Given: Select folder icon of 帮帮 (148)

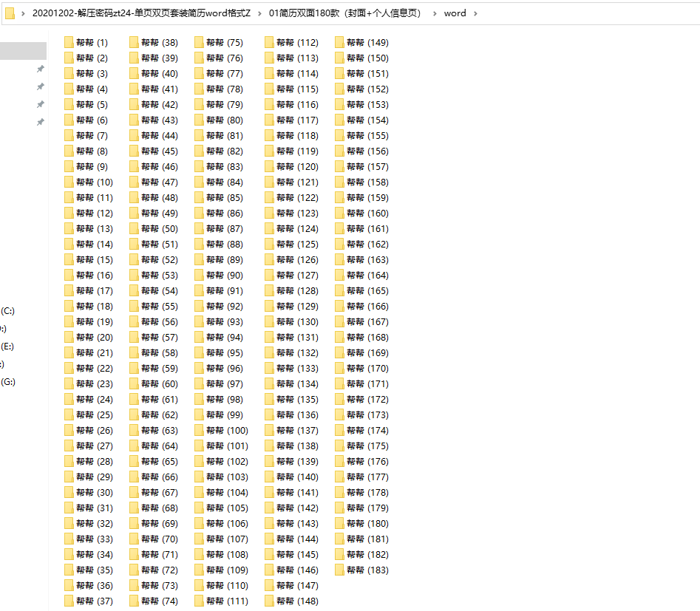Looking at the screenshot, I should tap(269, 601).
